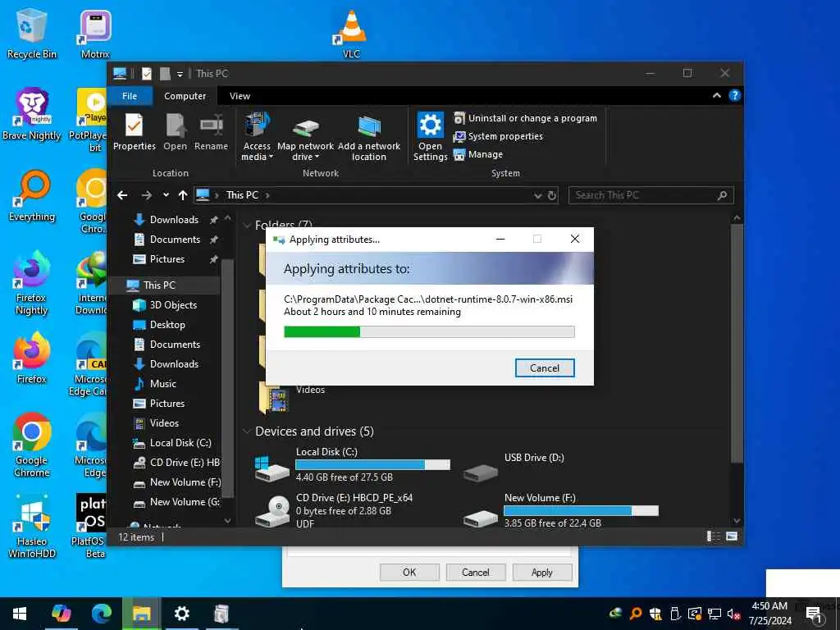Image resolution: width=840 pixels, height=630 pixels.
Task: Select pinned Pictures in Quick access
Action: click(x=167, y=259)
